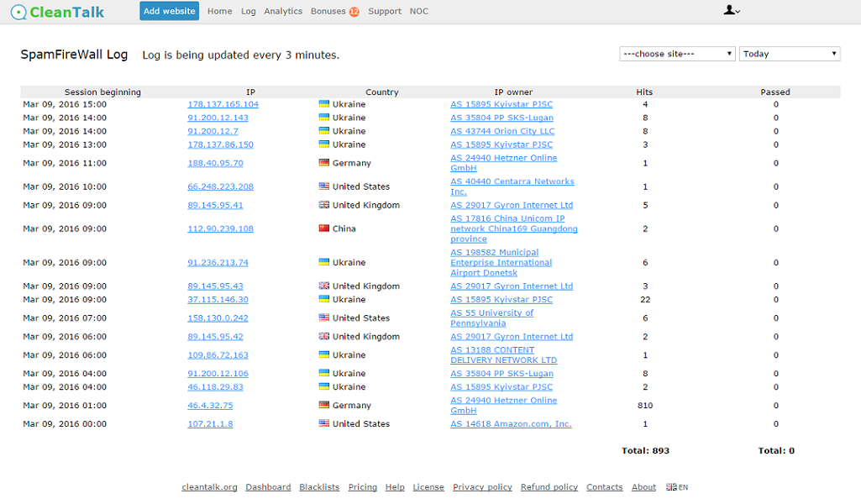Open IP link 37.115.146.30
The height and width of the screenshot is (504, 861).
pos(218,300)
